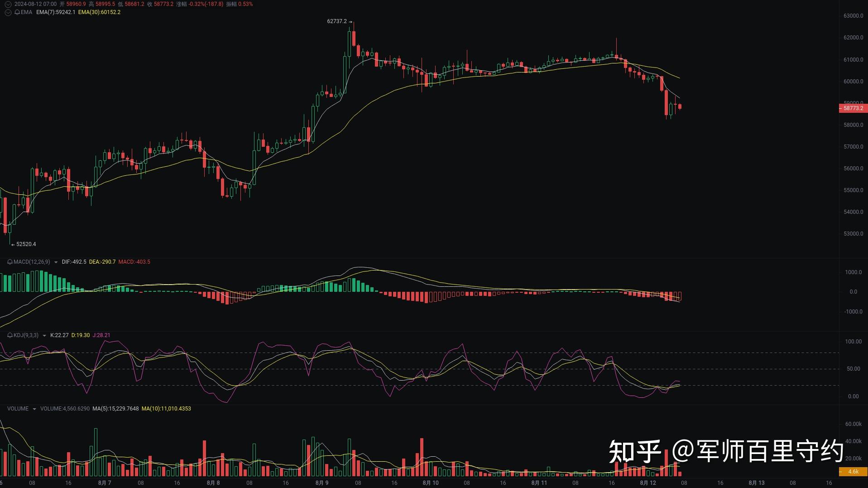Screen dimensions: 868x488
Task: Collapse the candle info row chevron icon
Action: (x=8, y=4)
